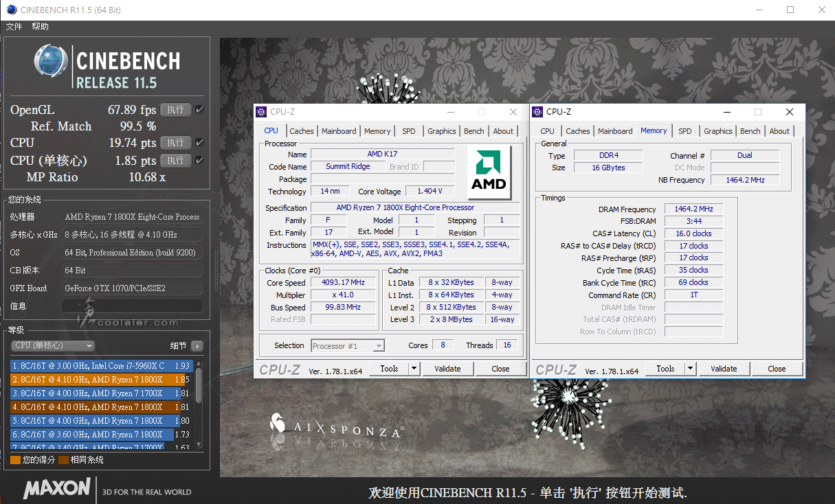Click the Core Voltage value "1.404 V"

(430, 192)
